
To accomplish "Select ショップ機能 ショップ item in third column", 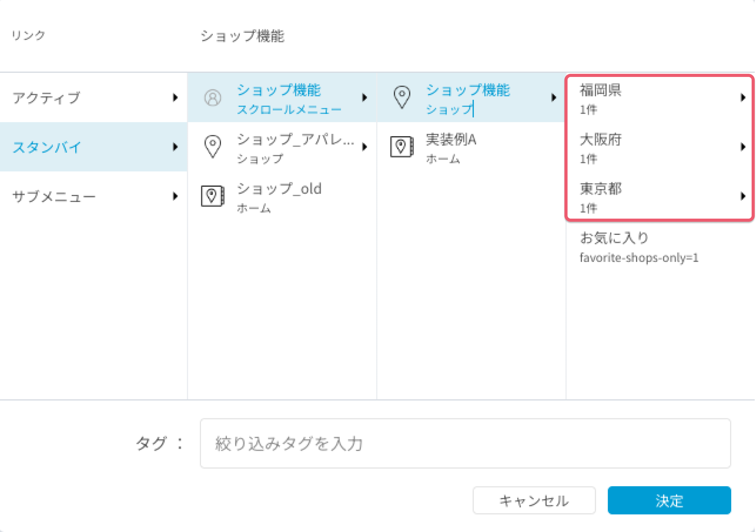I will tap(471, 97).
